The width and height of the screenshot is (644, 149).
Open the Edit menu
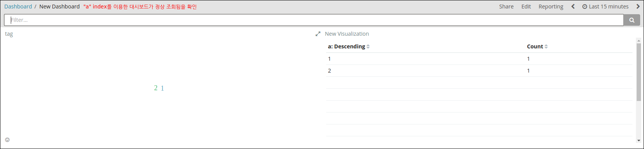(526, 7)
